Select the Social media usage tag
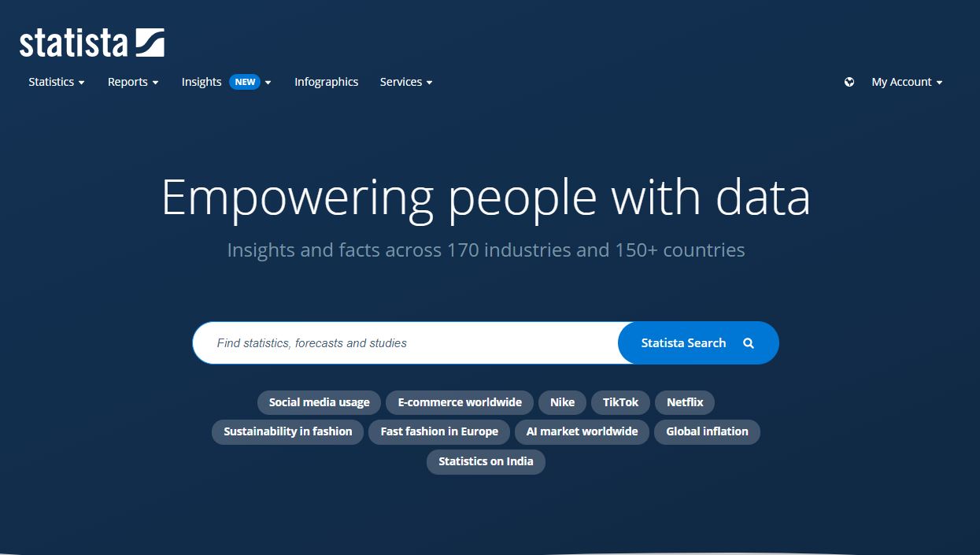This screenshot has width=980, height=555. (x=319, y=402)
